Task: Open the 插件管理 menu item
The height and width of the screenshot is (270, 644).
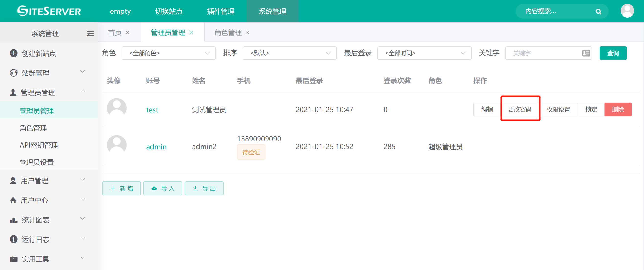Action: coord(221,11)
